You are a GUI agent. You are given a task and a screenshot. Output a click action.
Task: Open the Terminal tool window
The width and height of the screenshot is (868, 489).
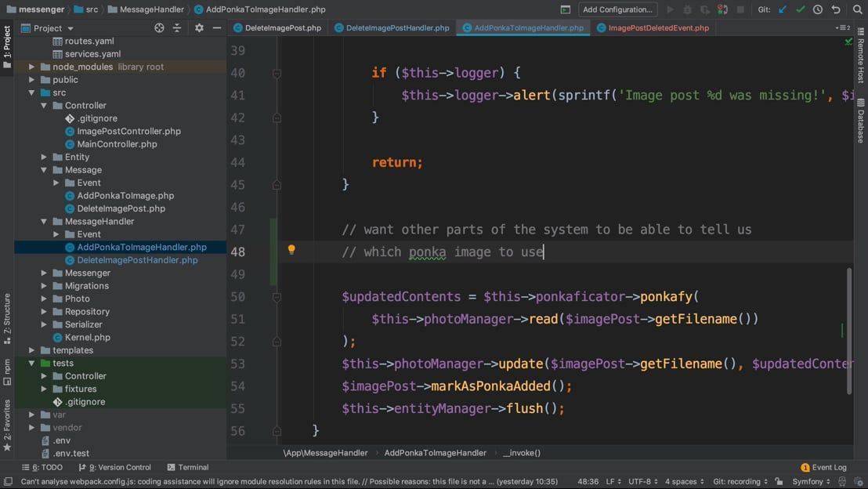click(x=188, y=467)
